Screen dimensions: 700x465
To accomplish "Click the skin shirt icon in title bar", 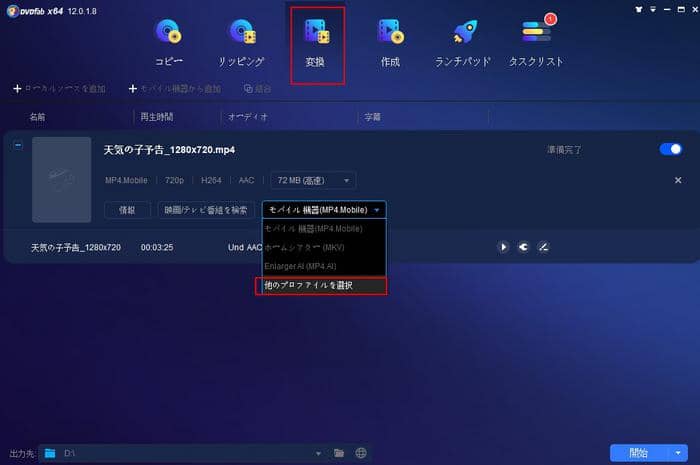I will tap(639, 9).
